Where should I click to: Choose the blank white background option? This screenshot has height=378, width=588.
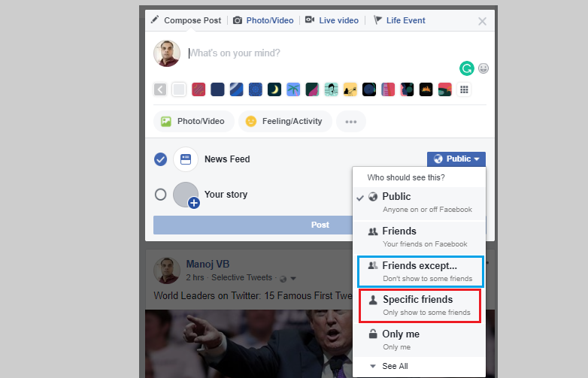(x=179, y=89)
